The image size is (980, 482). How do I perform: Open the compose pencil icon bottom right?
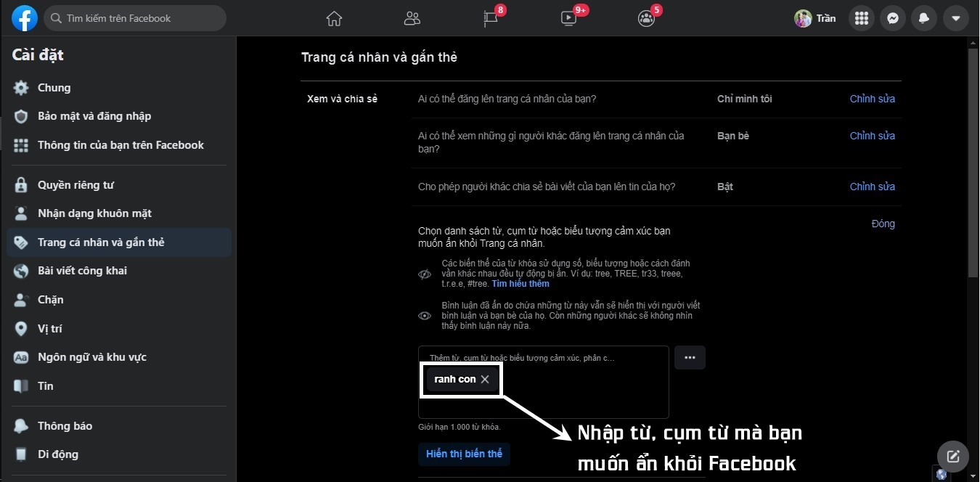point(952,456)
